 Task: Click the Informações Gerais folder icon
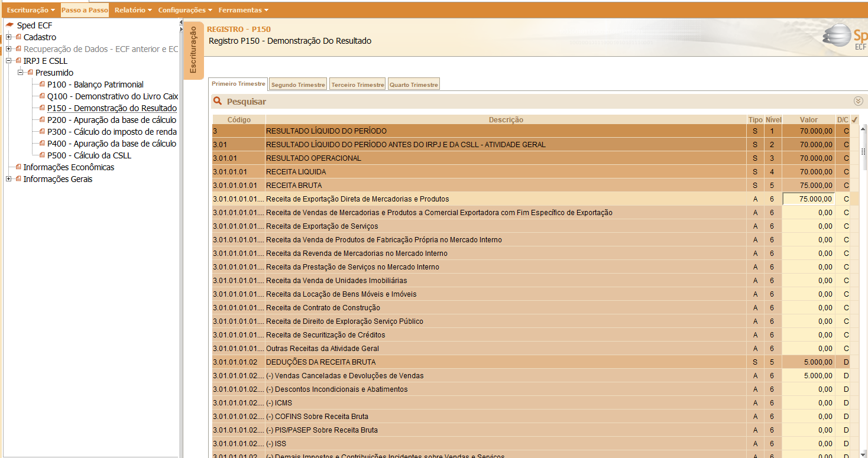point(18,179)
